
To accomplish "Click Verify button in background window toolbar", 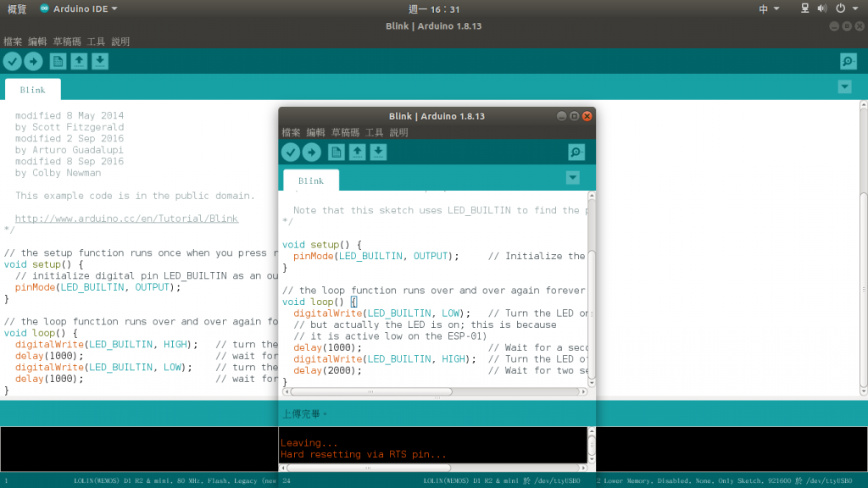I will click(12, 61).
